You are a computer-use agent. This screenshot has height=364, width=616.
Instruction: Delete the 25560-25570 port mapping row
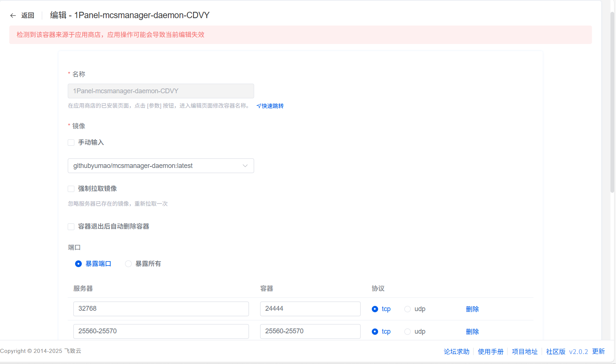pyautogui.click(x=472, y=332)
